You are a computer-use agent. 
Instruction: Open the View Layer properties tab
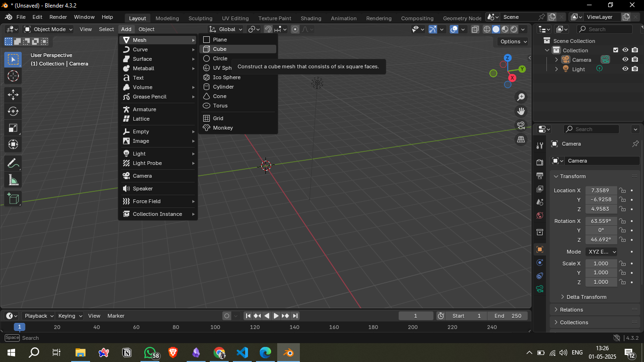pyautogui.click(x=540, y=189)
